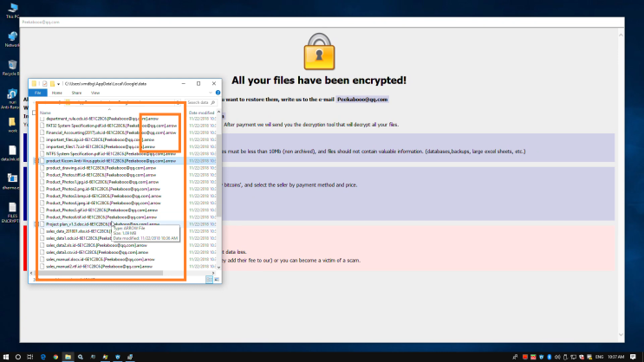Select sales_data3.csv encrypted file
Image resolution: width=644 pixels, height=362 pixels.
97,252
